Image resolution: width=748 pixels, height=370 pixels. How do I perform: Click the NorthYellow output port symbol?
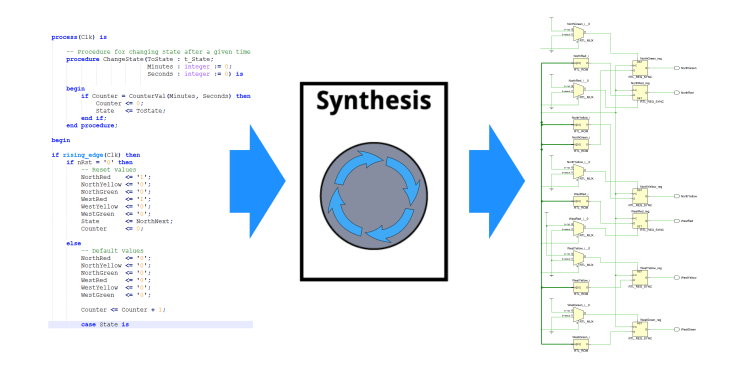[676, 196]
